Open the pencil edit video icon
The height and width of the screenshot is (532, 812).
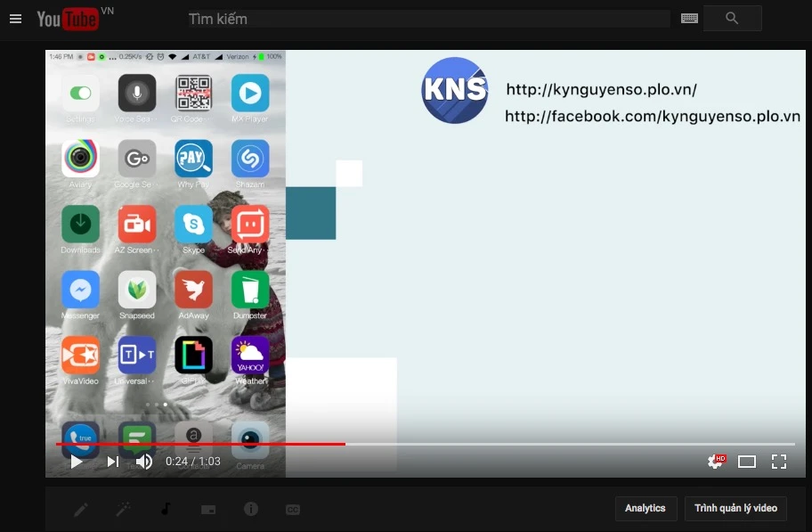81,509
